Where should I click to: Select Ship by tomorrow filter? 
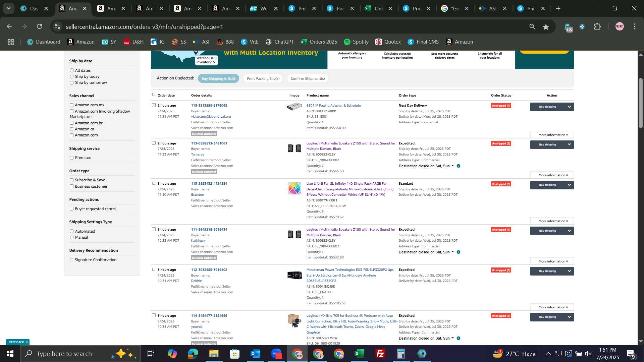(71, 82)
